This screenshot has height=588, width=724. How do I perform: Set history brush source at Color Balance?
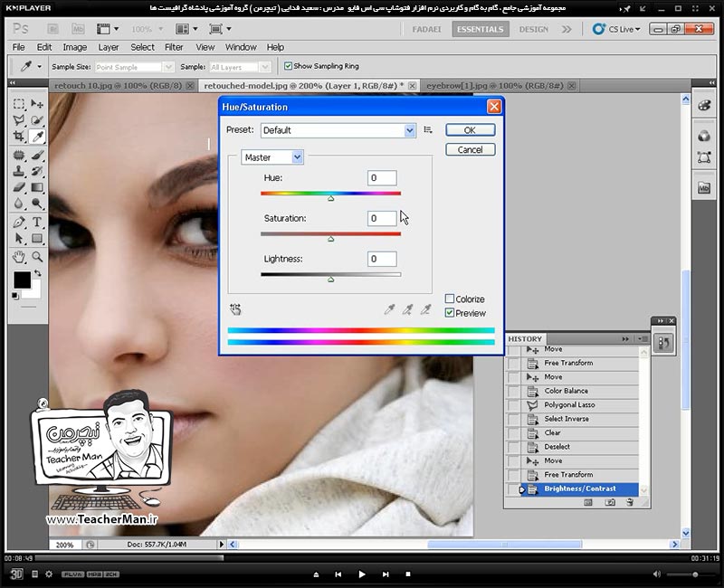pos(512,392)
